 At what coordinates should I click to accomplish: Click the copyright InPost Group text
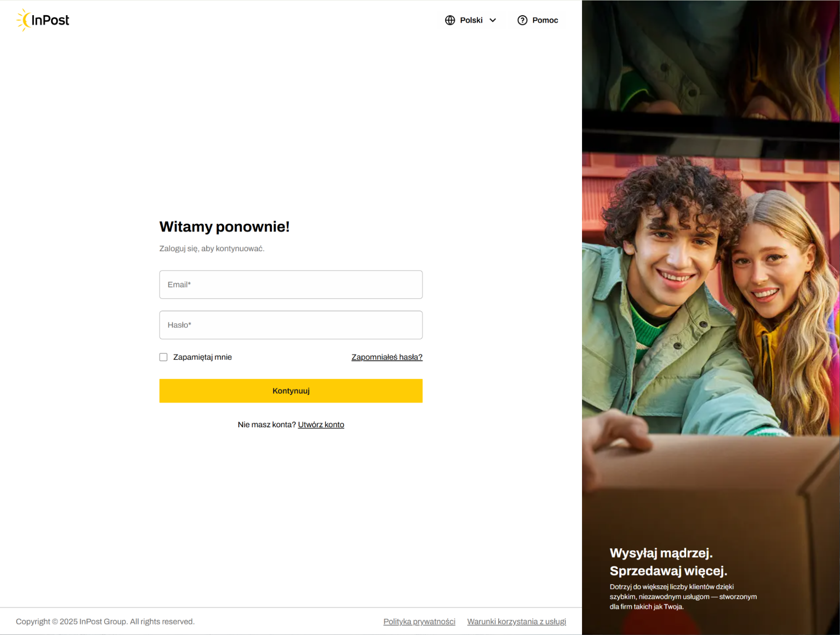(x=105, y=622)
